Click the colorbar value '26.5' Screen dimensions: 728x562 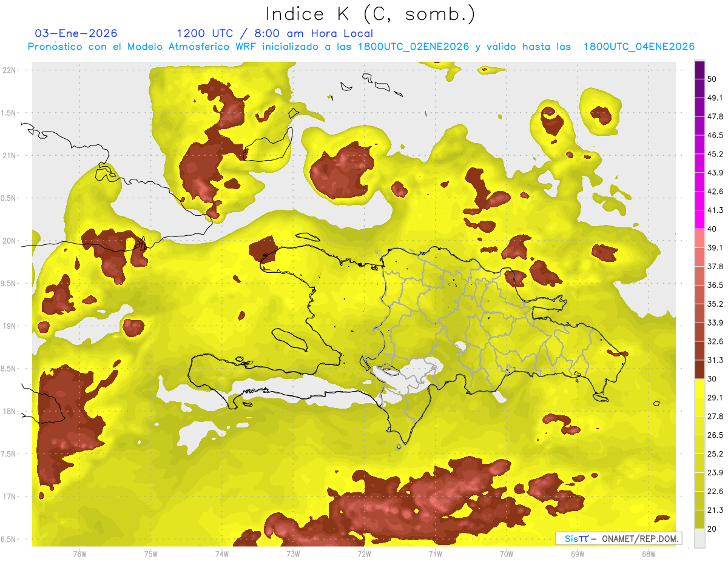[x=715, y=435]
